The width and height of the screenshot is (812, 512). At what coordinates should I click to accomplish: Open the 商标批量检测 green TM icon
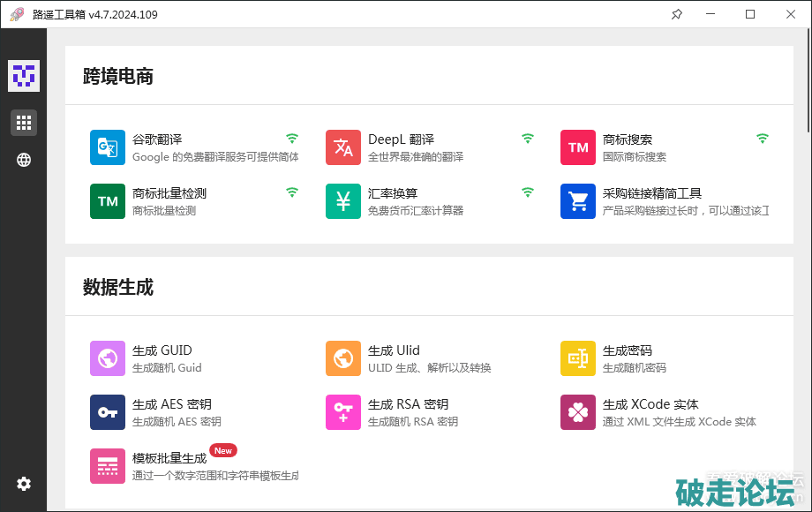click(x=108, y=201)
